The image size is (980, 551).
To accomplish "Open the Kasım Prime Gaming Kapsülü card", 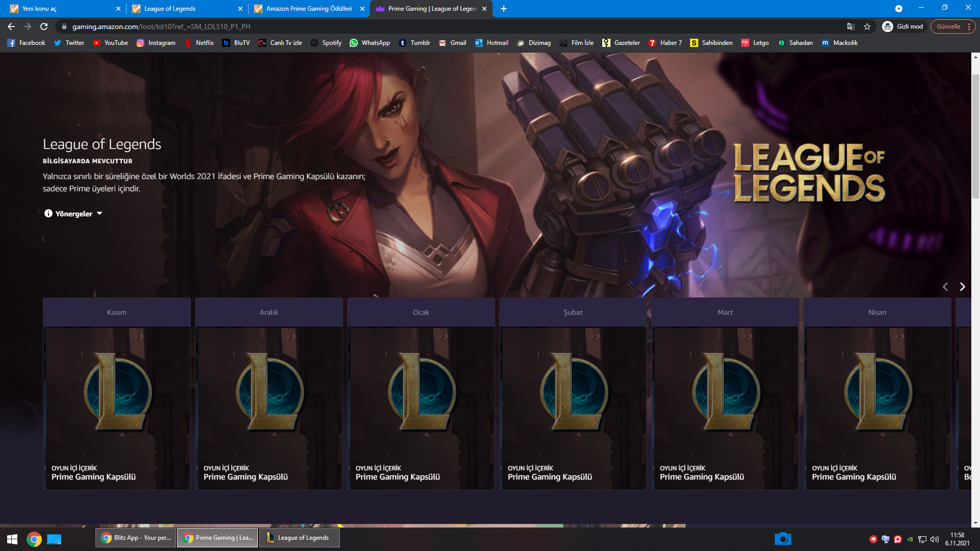I will pos(117,394).
